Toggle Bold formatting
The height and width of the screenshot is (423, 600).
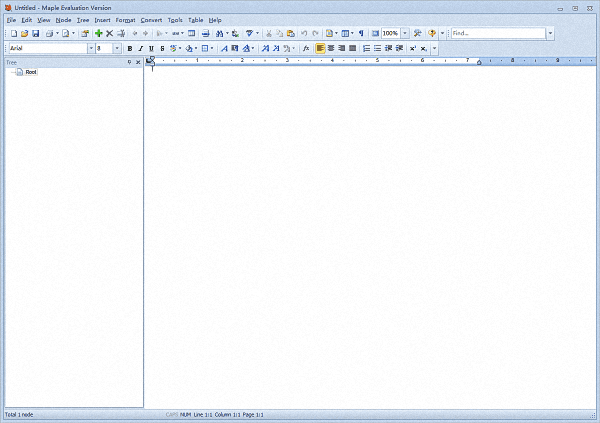coord(129,48)
